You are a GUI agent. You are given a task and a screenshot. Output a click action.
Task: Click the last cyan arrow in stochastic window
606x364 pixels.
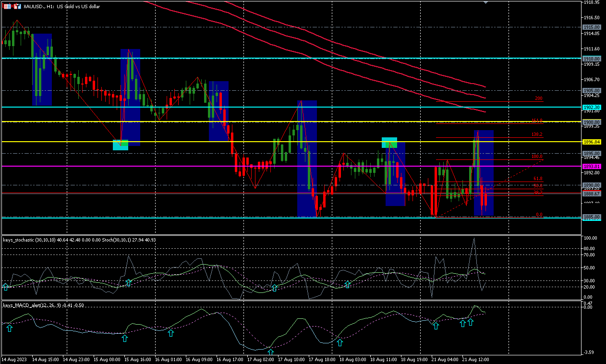(348, 284)
